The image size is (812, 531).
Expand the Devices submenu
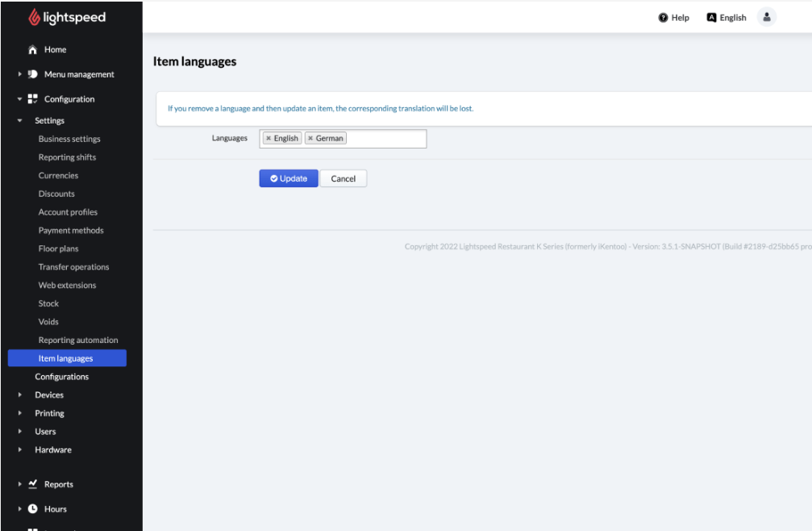click(20, 395)
